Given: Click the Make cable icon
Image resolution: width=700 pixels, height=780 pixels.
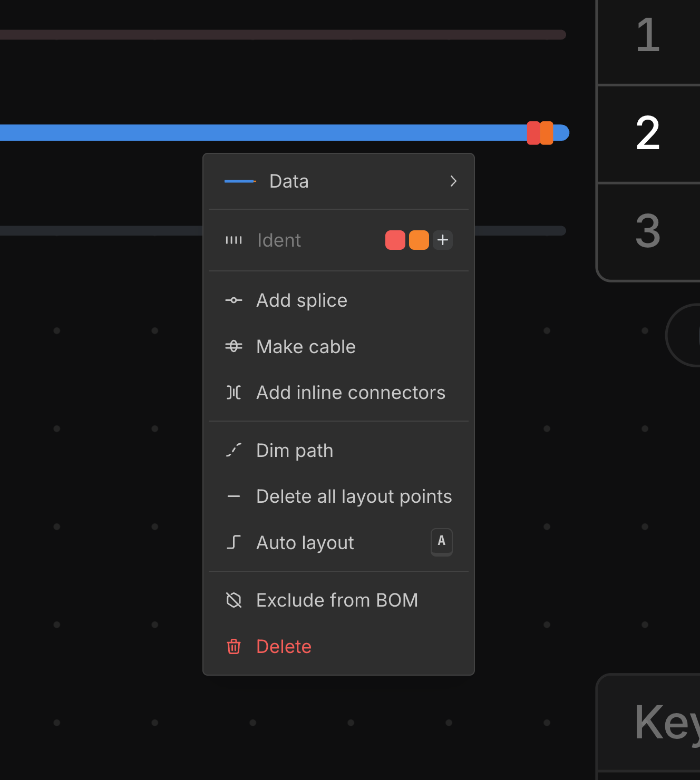Looking at the screenshot, I should coord(234,346).
